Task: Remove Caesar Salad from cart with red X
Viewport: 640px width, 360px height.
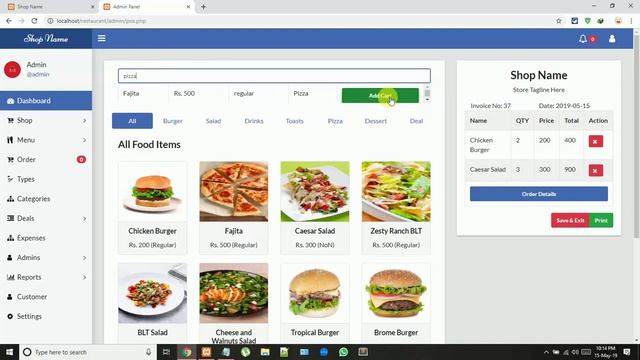Action: point(596,170)
